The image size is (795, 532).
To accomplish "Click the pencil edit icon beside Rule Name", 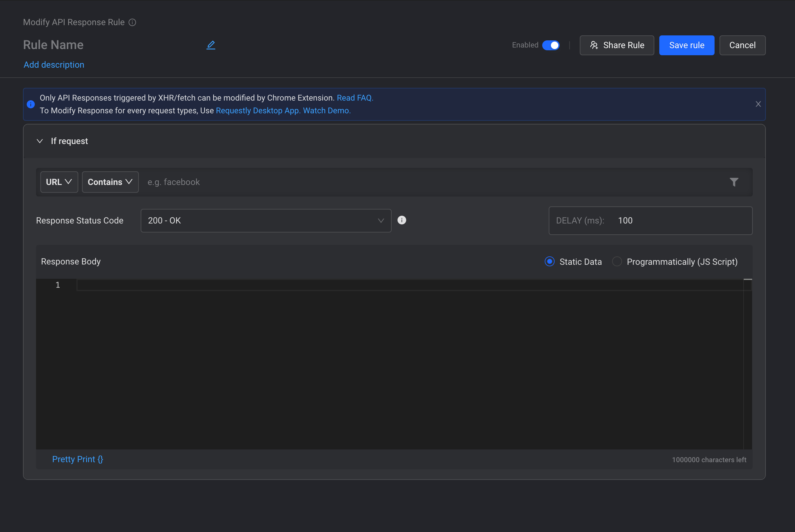I will (x=211, y=45).
